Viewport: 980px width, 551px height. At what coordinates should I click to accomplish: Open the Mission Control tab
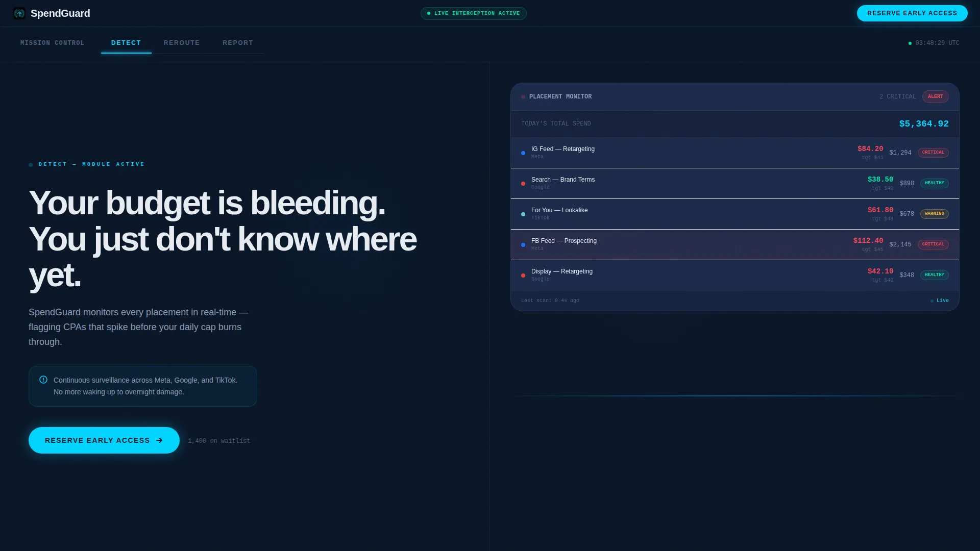[x=52, y=43]
